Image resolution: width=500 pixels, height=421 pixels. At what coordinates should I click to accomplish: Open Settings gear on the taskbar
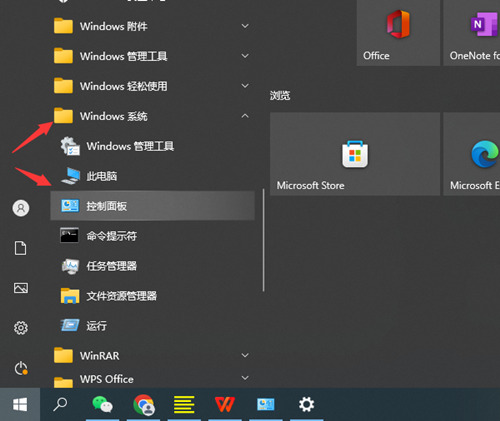[306, 404]
